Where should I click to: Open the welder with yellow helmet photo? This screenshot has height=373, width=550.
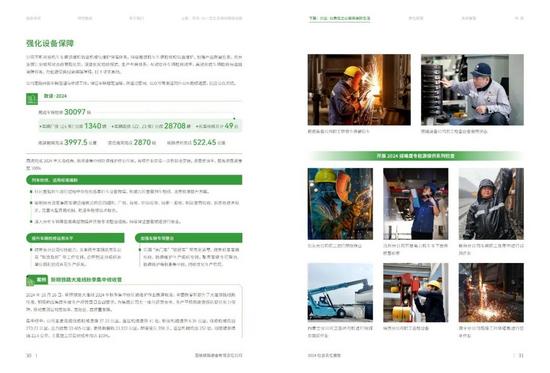coord(359,89)
